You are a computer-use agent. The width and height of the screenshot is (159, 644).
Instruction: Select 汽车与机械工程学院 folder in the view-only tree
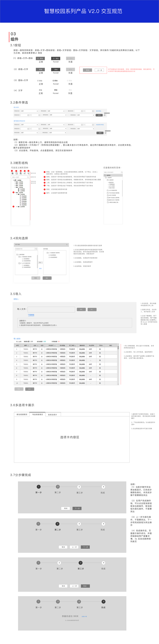click(113, 193)
